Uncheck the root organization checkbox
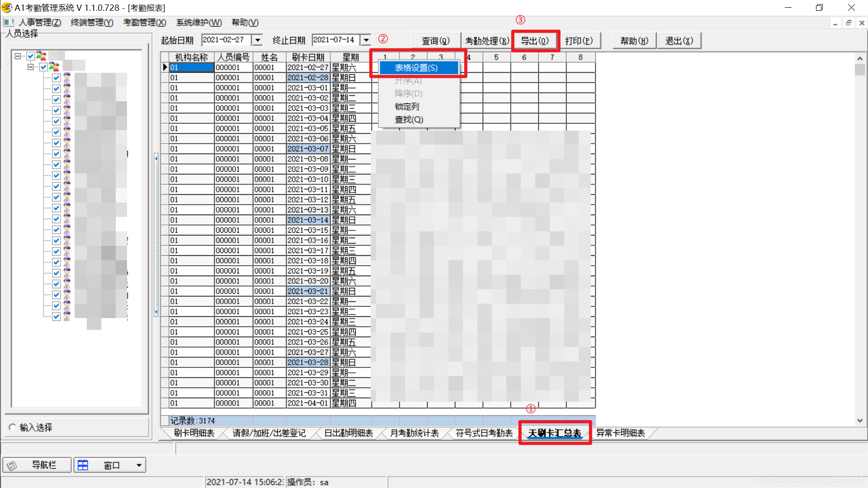 tap(31, 56)
